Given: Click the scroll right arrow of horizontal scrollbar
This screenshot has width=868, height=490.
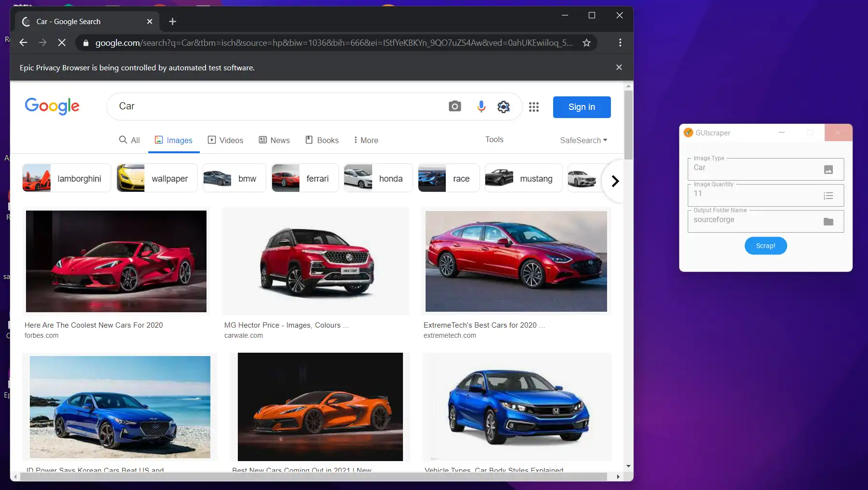Looking at the screenshot, I should point(618,477).
